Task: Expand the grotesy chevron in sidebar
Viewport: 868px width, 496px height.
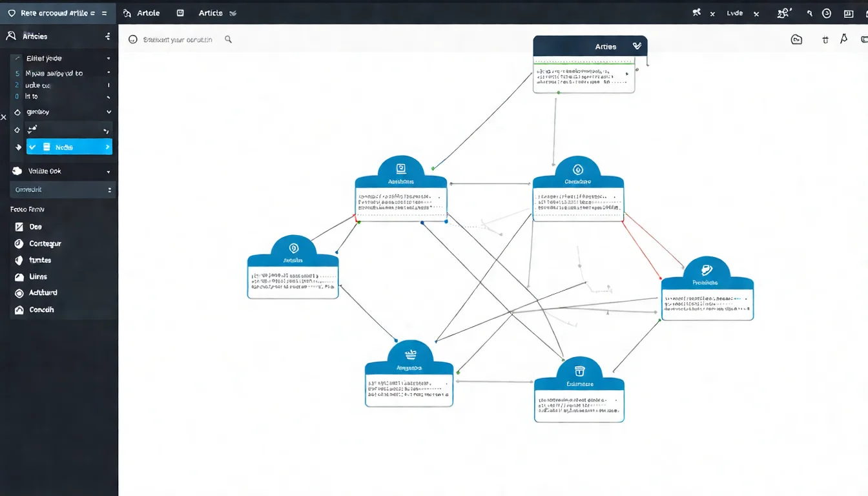Action: coord(108,112)
